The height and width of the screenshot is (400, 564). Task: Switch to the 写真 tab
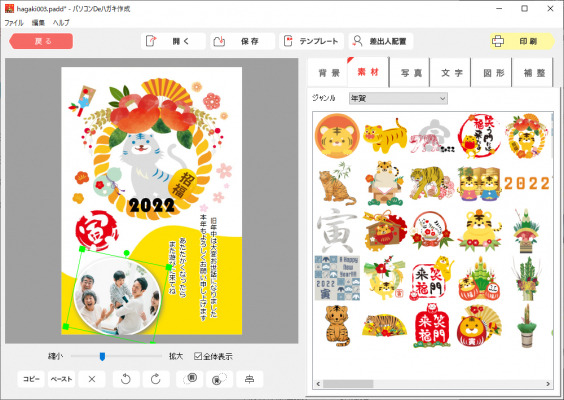click(411, 73)
